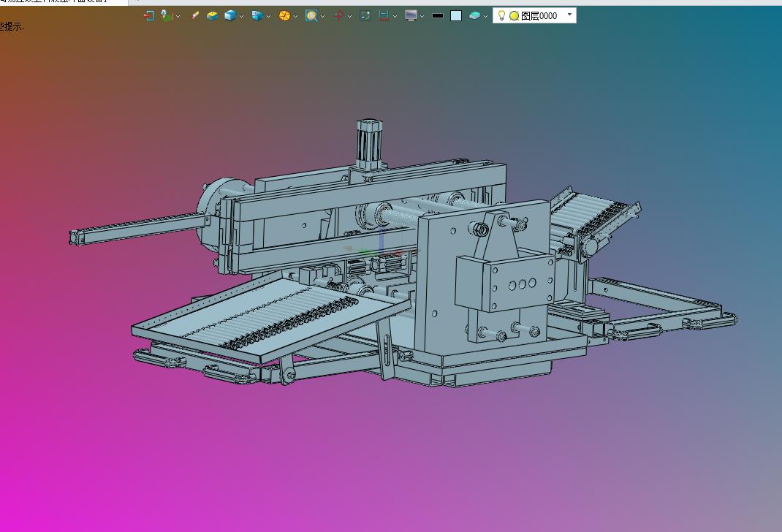Expand the blue cube display mode dropdown
The width and height of the screenshot is (782, 532).
click(x=241, y=17)
